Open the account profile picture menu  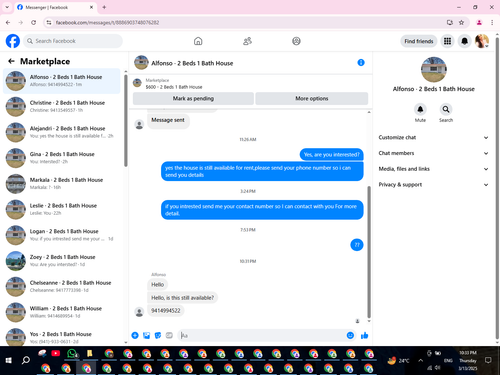pyautogui.click(x=482, y=41)
